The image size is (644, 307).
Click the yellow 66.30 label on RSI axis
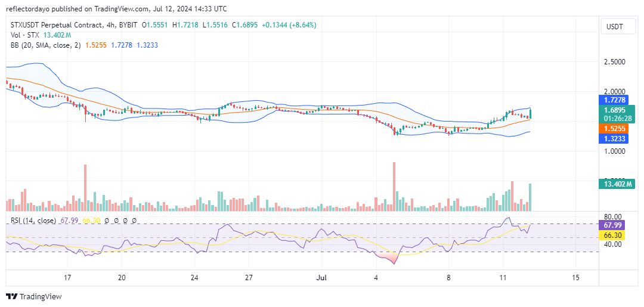click(x=612, y=235)
